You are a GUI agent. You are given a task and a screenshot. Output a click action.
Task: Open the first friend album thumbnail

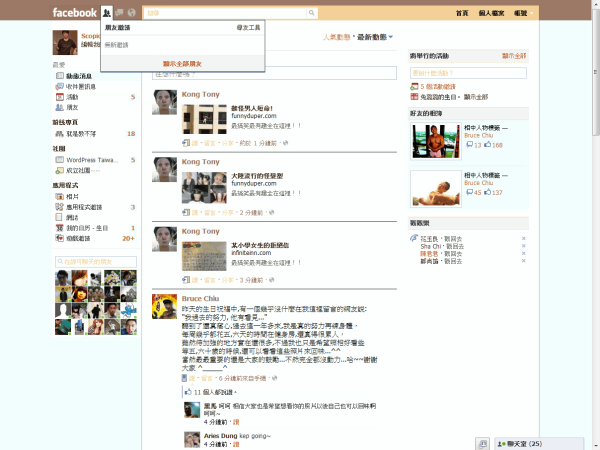click(x=436, y=141)
